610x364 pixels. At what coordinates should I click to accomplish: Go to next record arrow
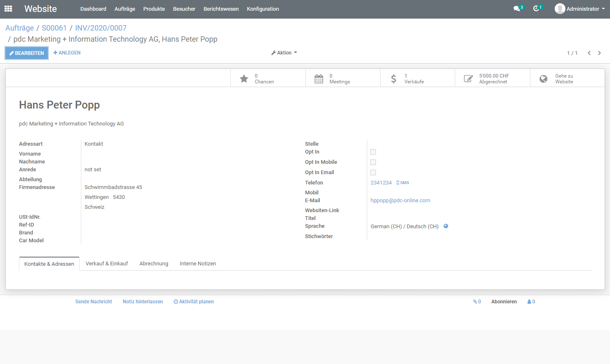click(599, 53)
